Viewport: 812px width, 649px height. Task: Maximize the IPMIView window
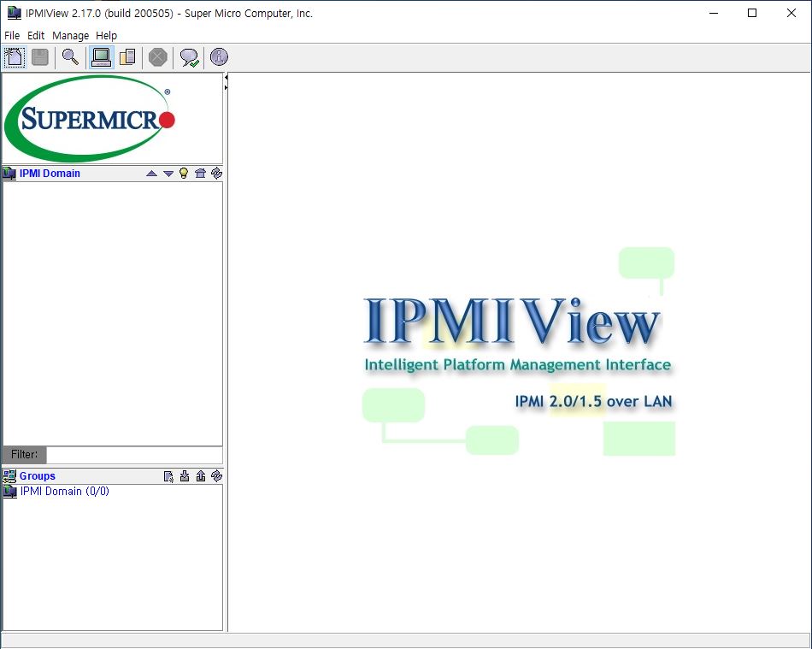tap(752, 13)
